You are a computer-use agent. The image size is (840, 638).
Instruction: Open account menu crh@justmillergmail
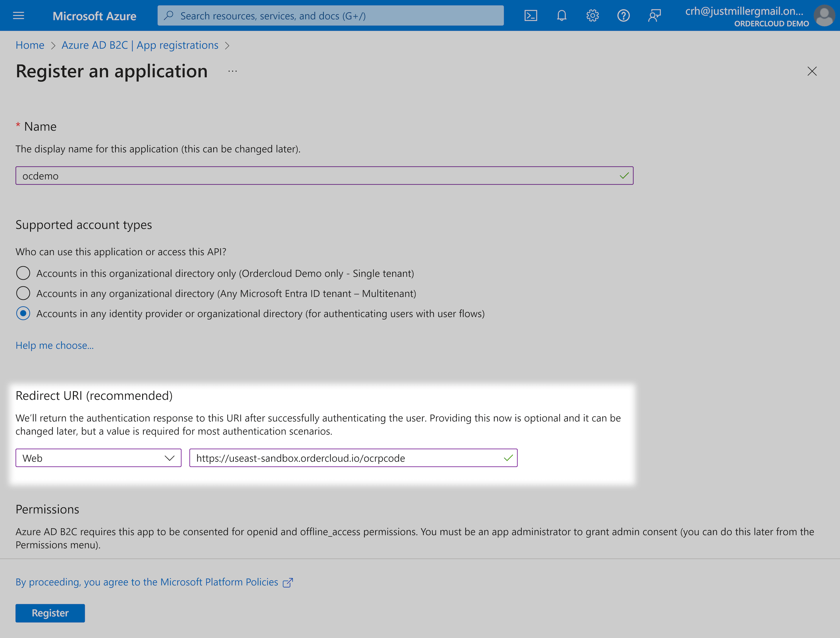click(x=744, y=11)
